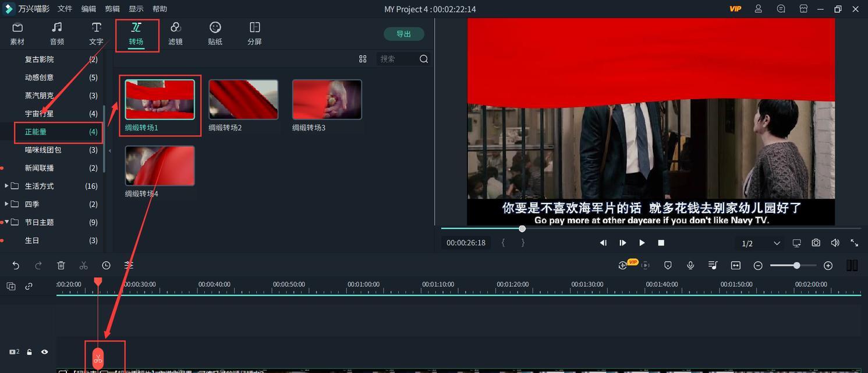Expand the 四季 folder arrow
Screen dimensions: 868x373
click(6, 204)
